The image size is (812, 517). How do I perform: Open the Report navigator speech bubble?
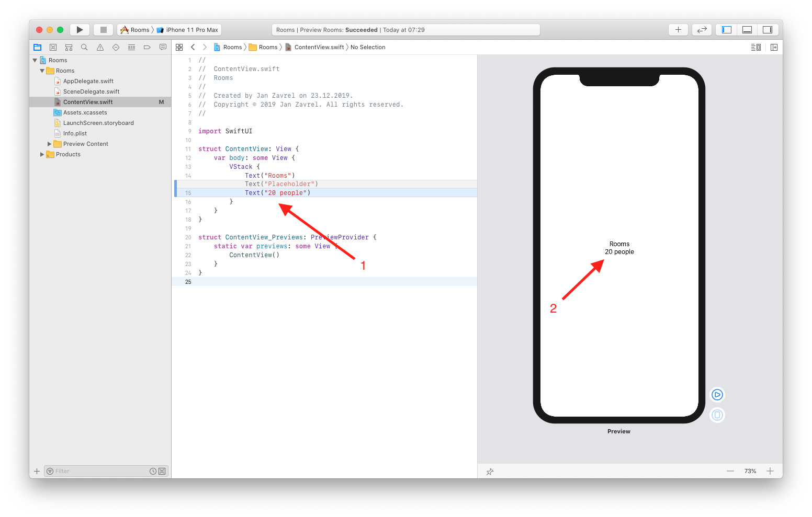coord(163,47)
